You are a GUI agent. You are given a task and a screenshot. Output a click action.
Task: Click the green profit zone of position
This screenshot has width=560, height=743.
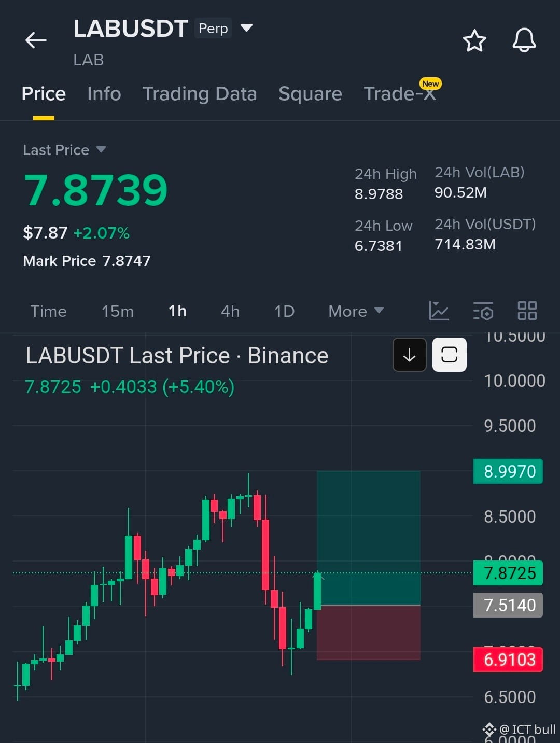tap(369, 538)
